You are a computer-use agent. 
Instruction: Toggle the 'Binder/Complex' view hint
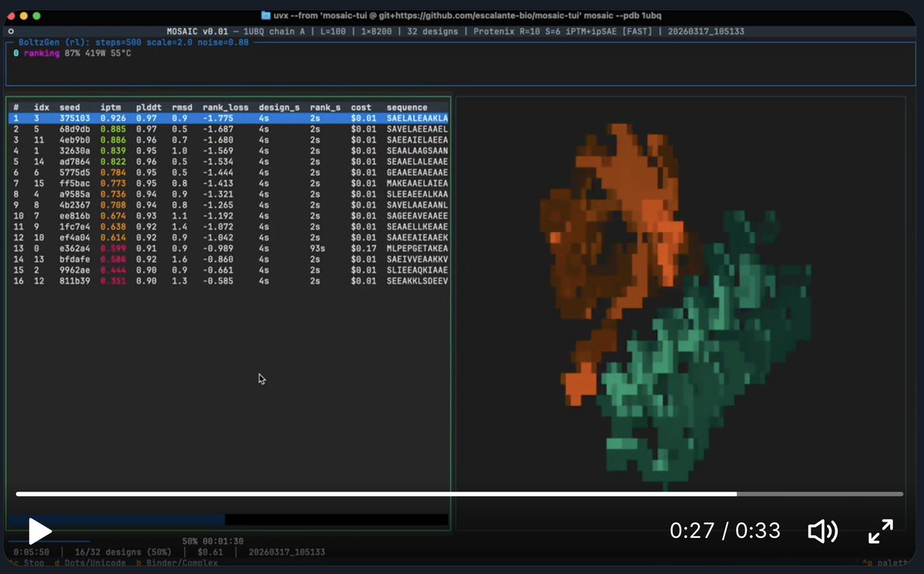[x=182, y=562]
